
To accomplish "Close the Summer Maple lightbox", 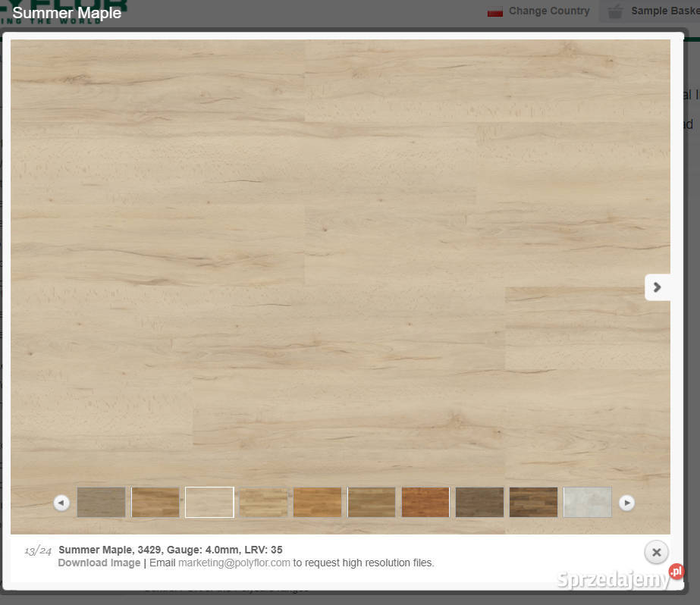I will pos(656,552).
